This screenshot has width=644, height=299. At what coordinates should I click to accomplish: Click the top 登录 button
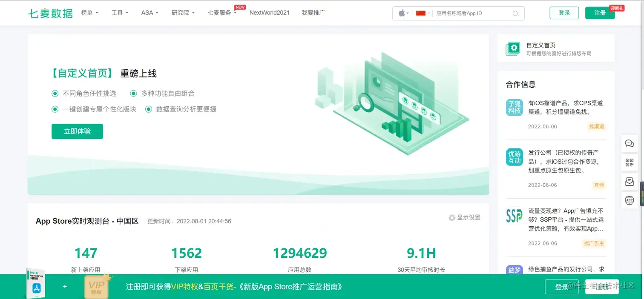(564, 13)
